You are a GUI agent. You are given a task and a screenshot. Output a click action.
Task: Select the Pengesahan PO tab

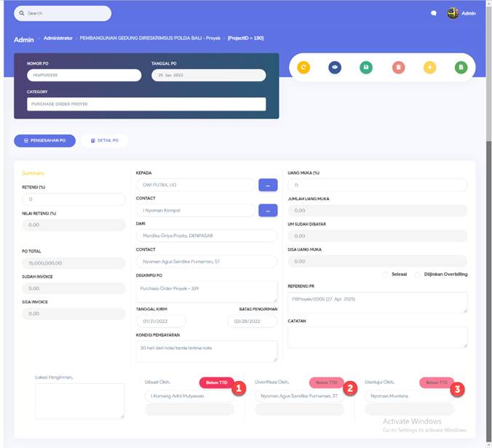coord(44,140)
